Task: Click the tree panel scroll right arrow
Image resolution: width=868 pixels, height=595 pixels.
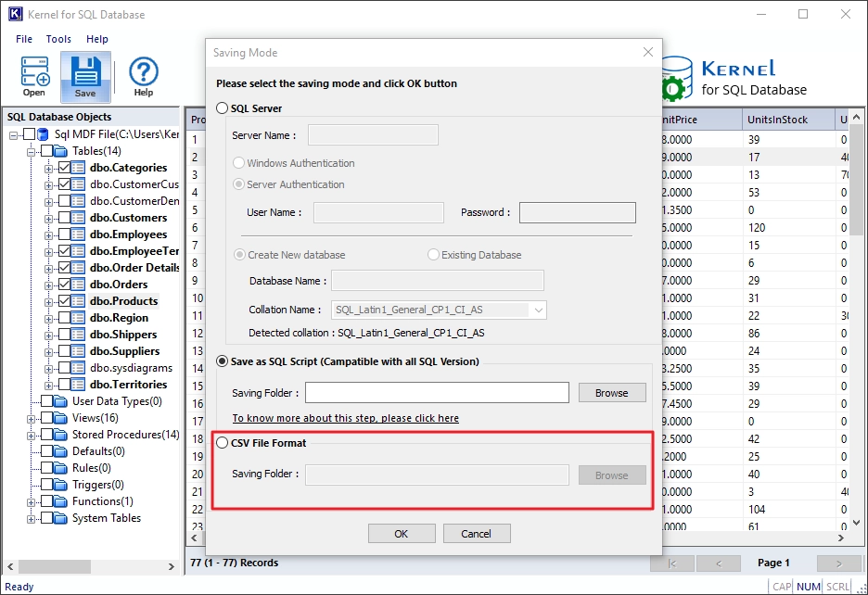Action: pos(171,566)
